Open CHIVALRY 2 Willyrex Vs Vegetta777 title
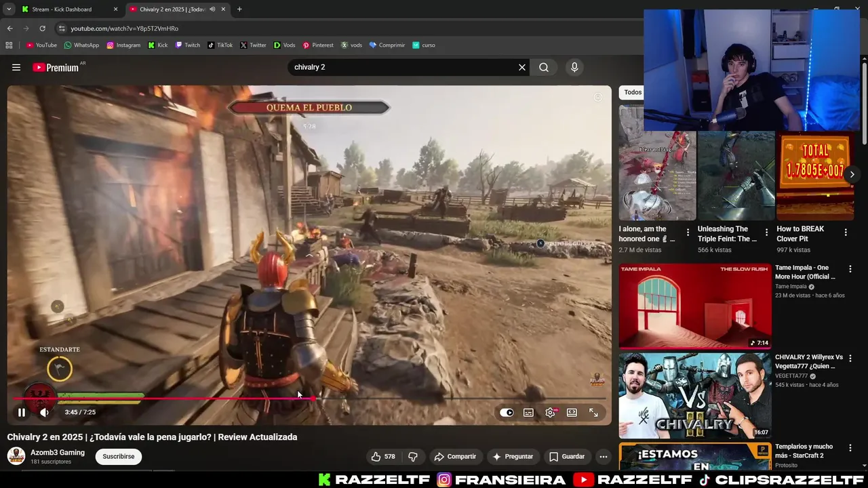Screen dimensions: 868x488 tap(809, 361)
